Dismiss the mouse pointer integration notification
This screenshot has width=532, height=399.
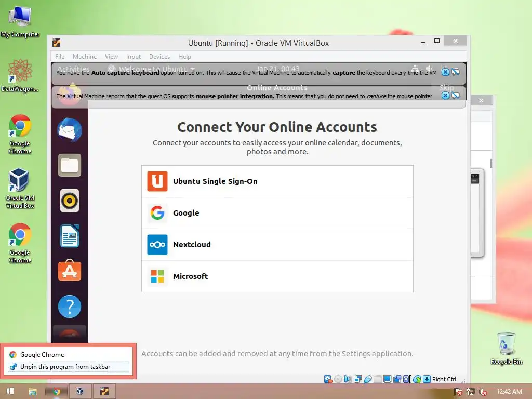pos(445,96)
